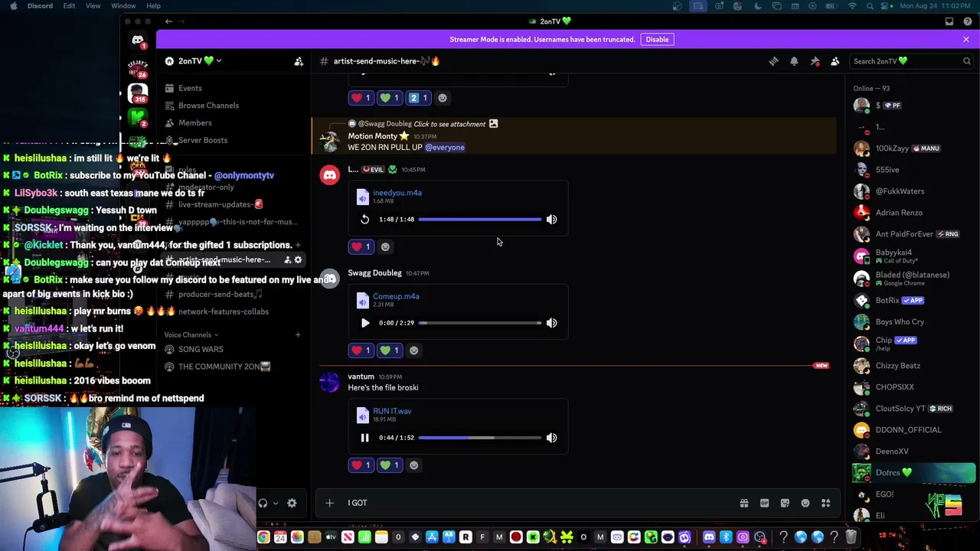The height and width of the screenshot is (551, 980).
Task: Toggle green heart reaction on top message
Action: (390, 98)
